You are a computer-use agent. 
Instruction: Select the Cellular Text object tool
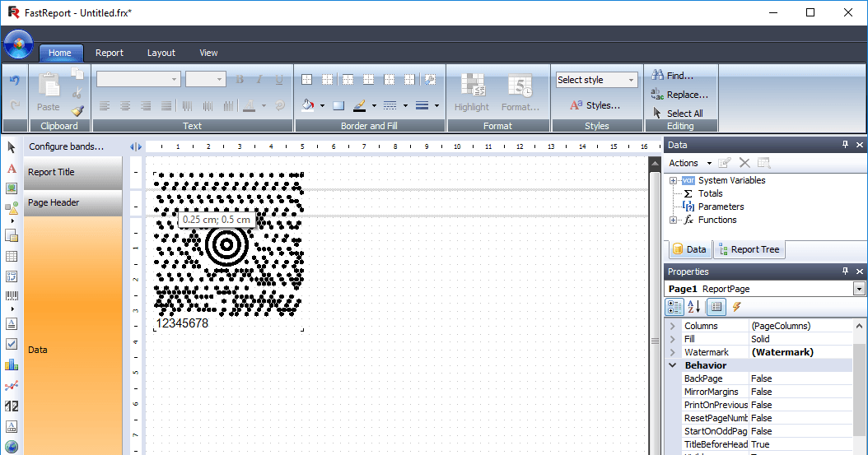click(11, 427)
